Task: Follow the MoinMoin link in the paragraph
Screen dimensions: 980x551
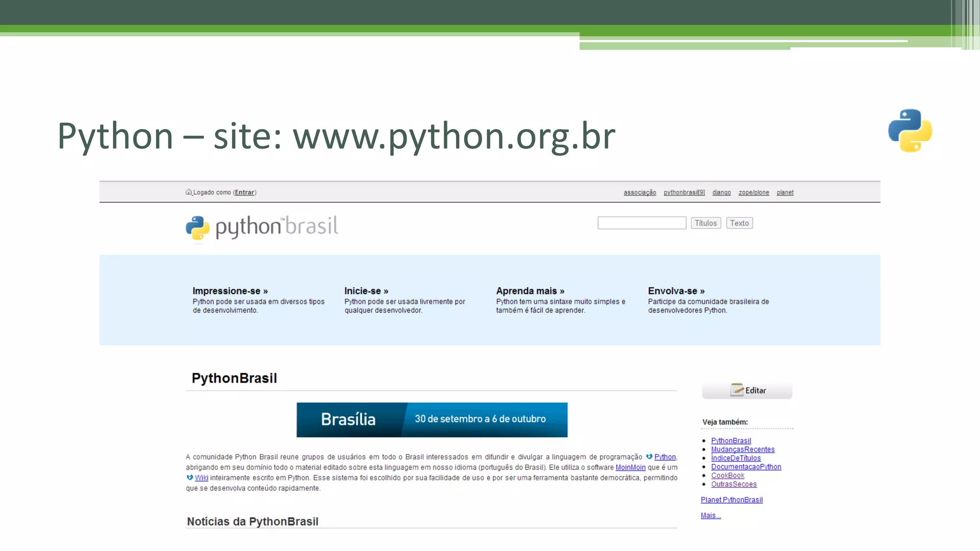Action: click(630, 467)
